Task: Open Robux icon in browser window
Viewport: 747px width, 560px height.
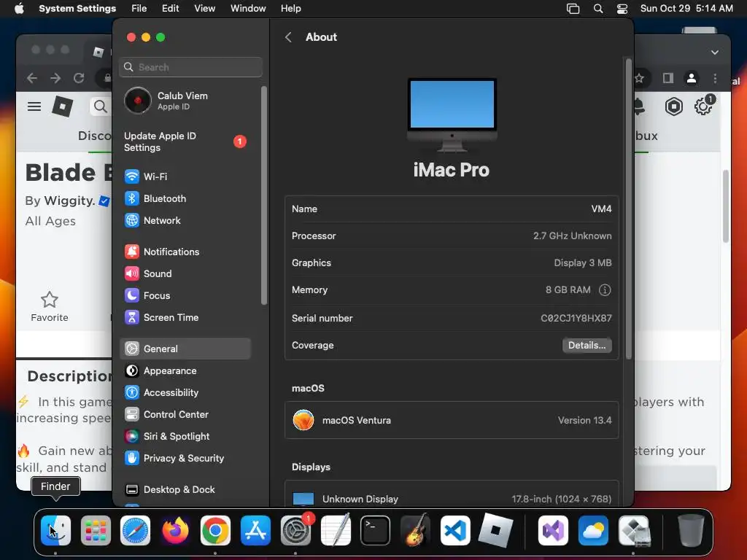Action: pos(673,106)
